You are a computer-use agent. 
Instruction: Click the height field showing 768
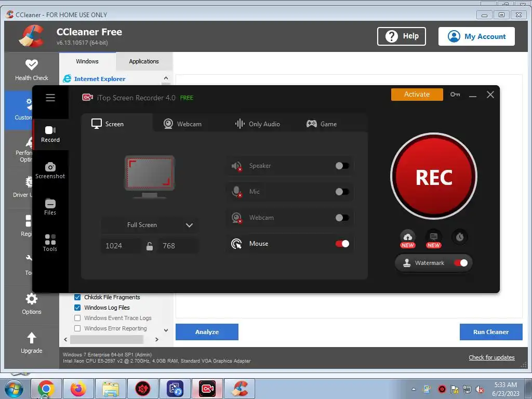(x=177, y=246)
